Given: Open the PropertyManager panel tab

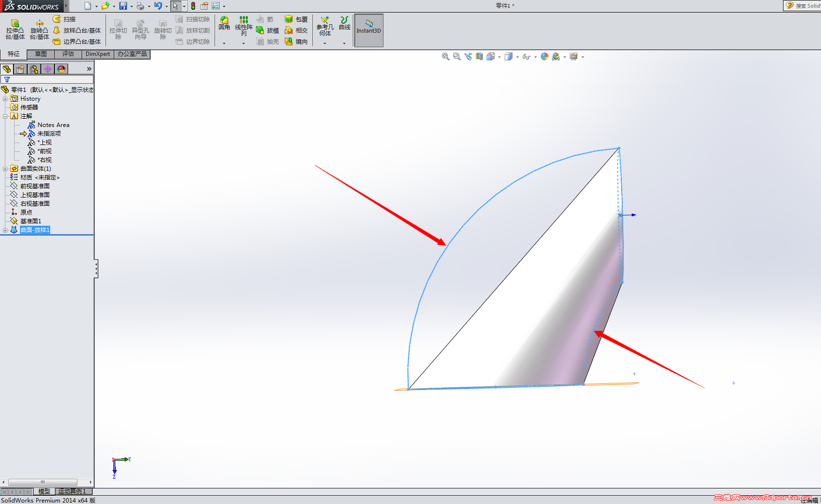Looking at the screenshot, I should 20,69.
